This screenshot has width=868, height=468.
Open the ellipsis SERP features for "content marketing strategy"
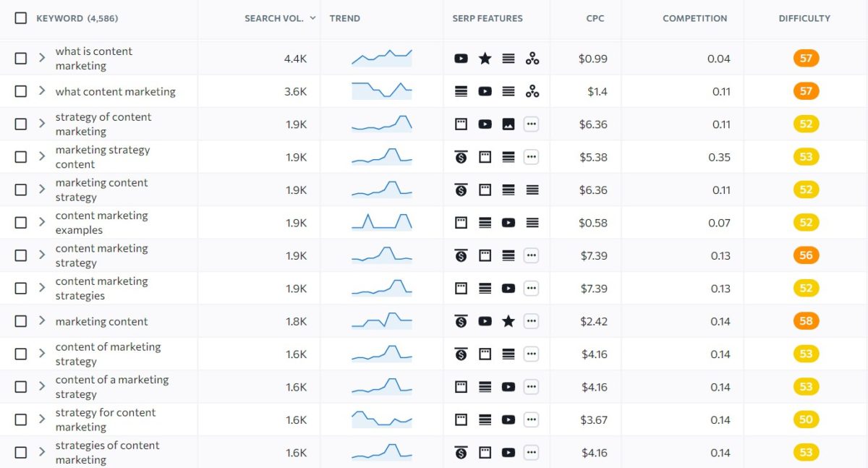(532, 255)
